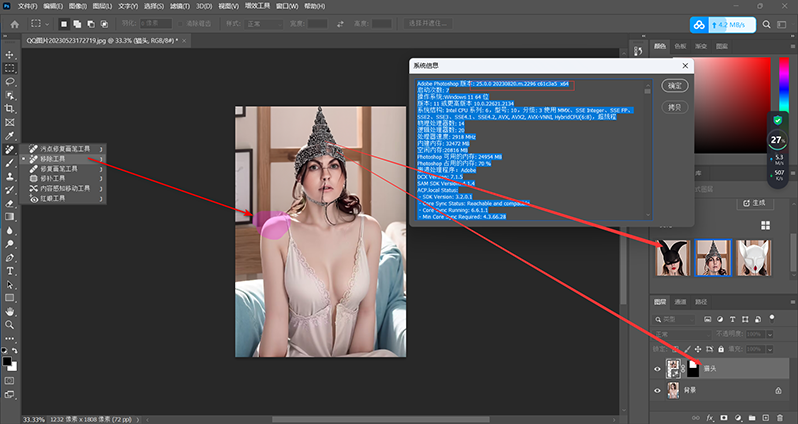Open the 文件(F) menu
Viewport: 798px width, 424px height.
(27, 6)
